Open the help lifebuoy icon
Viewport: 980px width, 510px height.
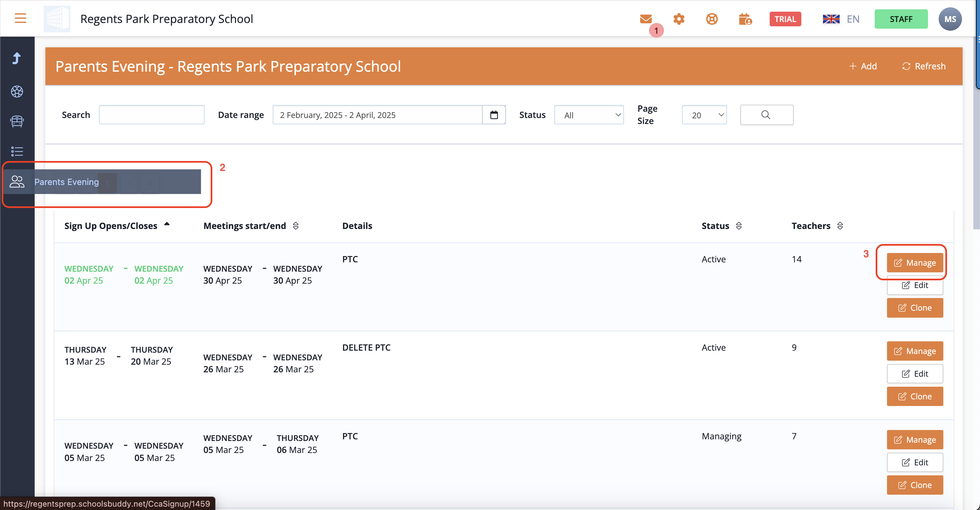(712, 19)
